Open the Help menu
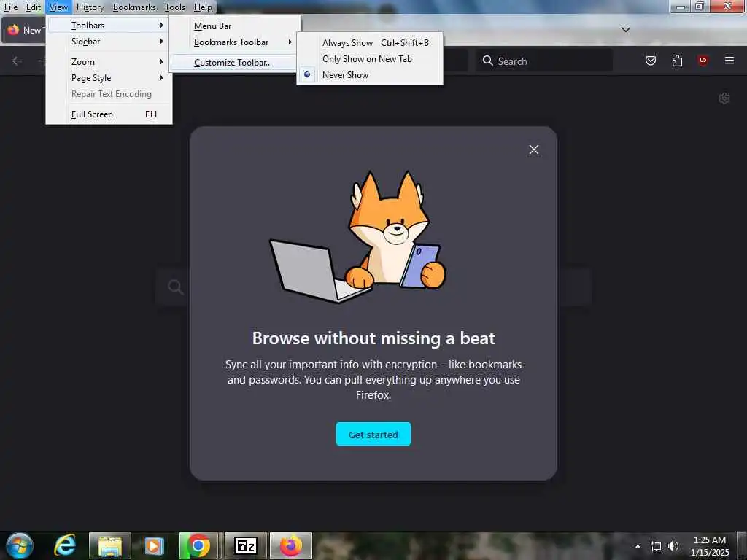This screenshot has height=560, width=747. pos(203,7)
